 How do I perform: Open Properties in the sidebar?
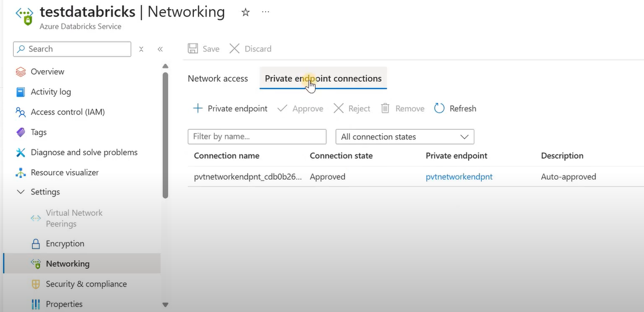64,304
